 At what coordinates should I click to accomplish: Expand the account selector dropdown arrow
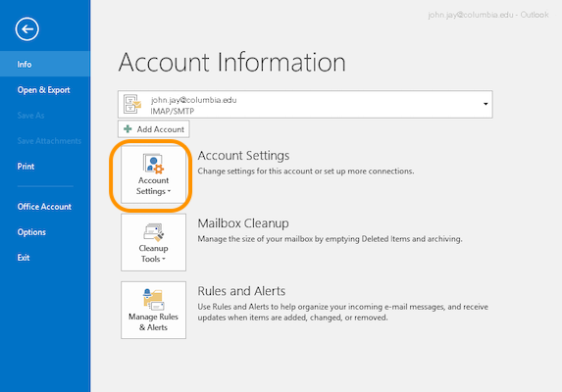pos(485,104)
